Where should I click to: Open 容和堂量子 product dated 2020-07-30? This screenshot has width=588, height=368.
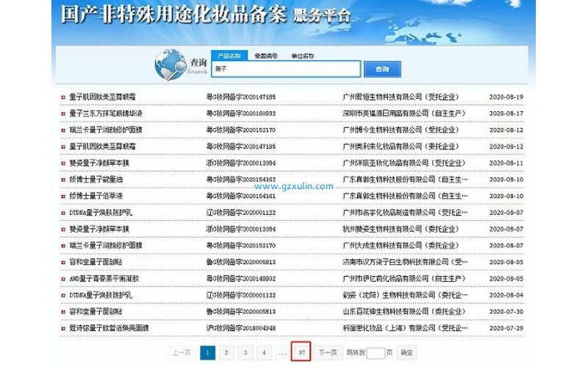[96, 311]
